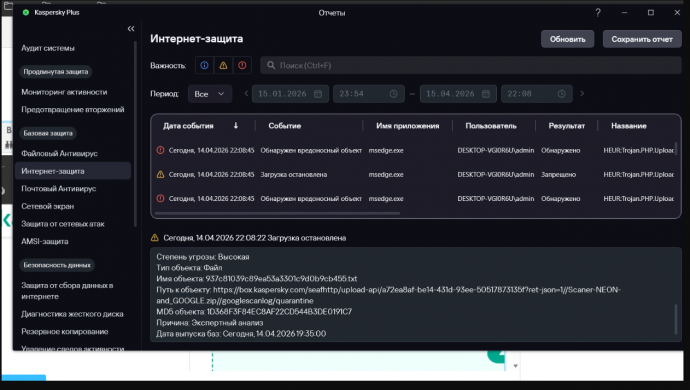Open the Период dropdown showing Все
This screenshot has height=390, width=690.
click(x=210, y=94)
